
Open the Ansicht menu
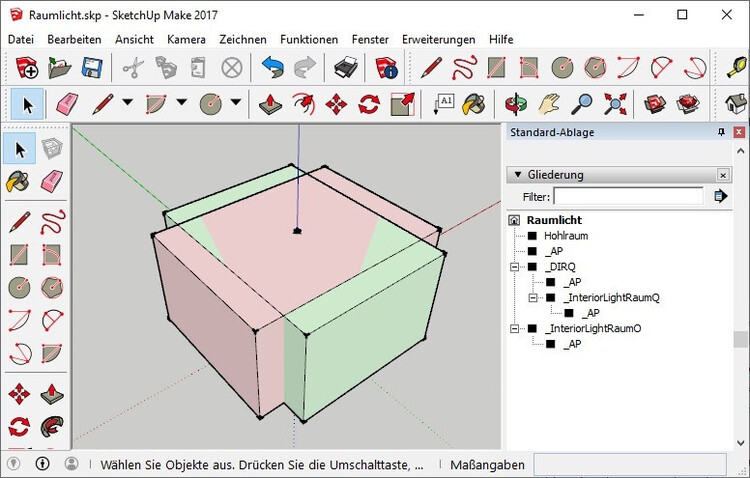(x=134, y=39)
